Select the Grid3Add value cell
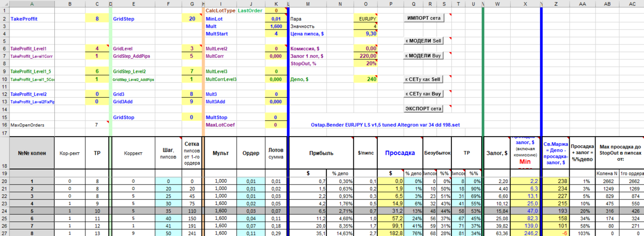The image size is (644, 236). (192, 101)
